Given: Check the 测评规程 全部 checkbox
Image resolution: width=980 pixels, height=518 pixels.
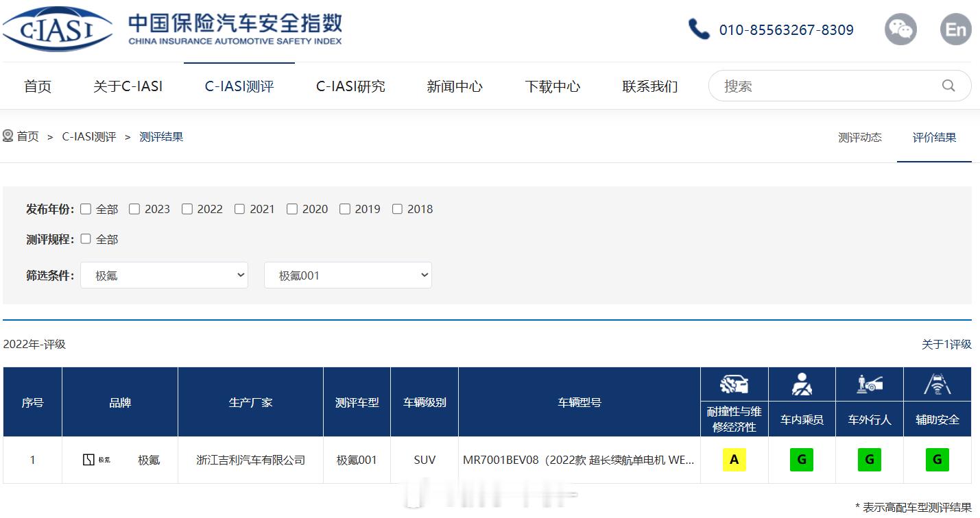Looking at the screenshot, I should (x=86, y=239).
